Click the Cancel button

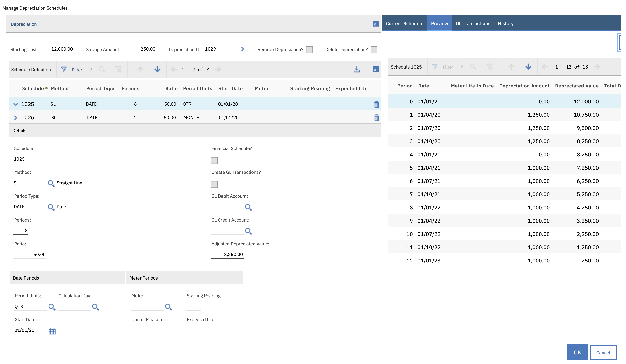[603, 352]
